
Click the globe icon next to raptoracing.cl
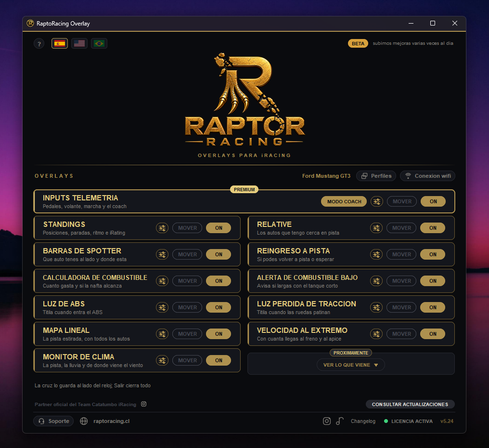coord(84,421)
